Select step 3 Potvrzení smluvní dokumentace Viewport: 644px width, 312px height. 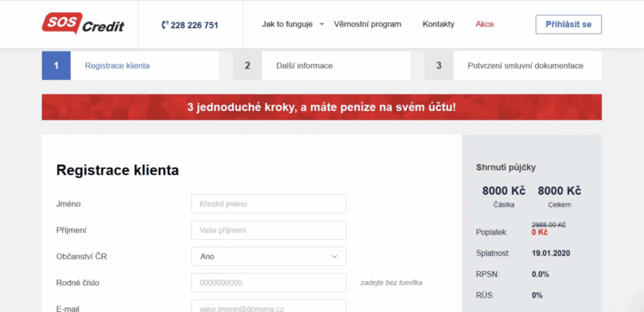[x=513, y=66]
